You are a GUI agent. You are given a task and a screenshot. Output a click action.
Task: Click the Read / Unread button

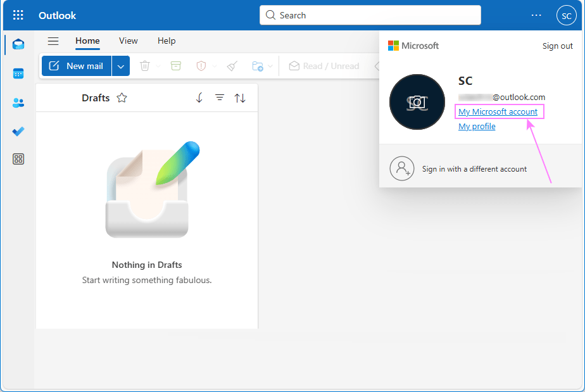[x=324, y=66]
